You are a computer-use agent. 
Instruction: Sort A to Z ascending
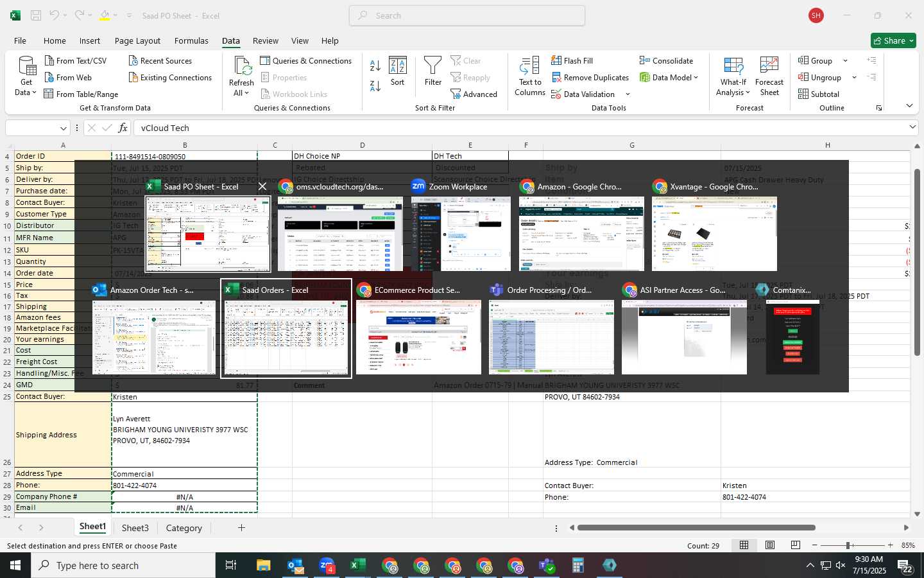375,66
